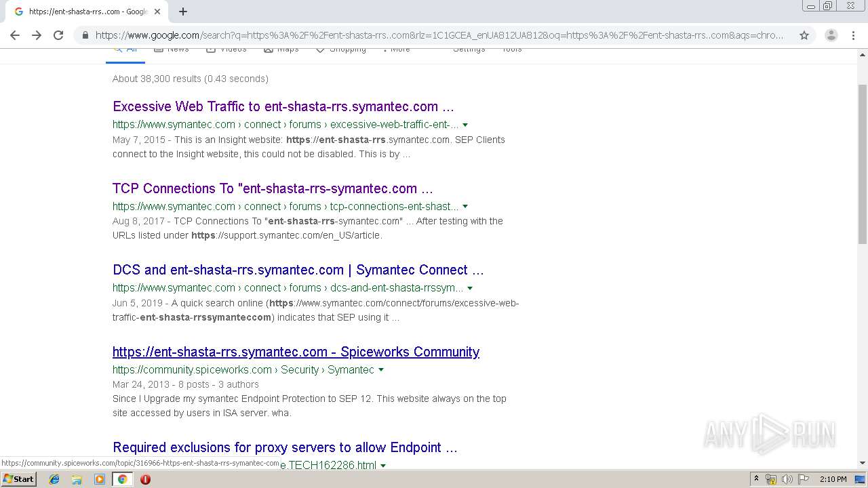Click the Since I Upgrade my symantec snippet
The width and height of the screenshot is (868, 488).
[x=309, y=405]
